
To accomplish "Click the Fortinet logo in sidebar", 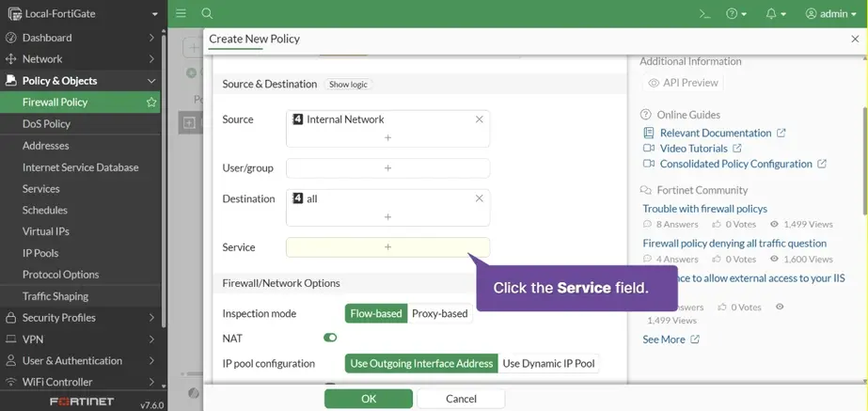I will 82,402.
